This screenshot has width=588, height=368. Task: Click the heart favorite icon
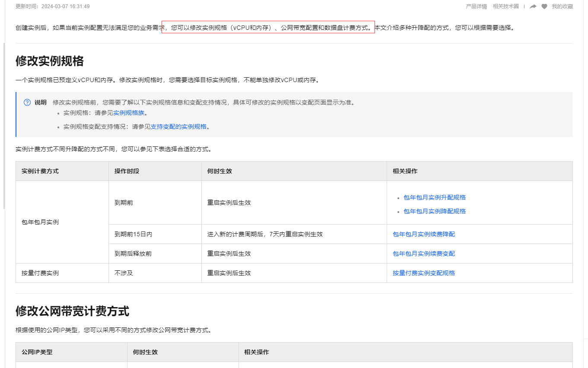click(544, 6)
